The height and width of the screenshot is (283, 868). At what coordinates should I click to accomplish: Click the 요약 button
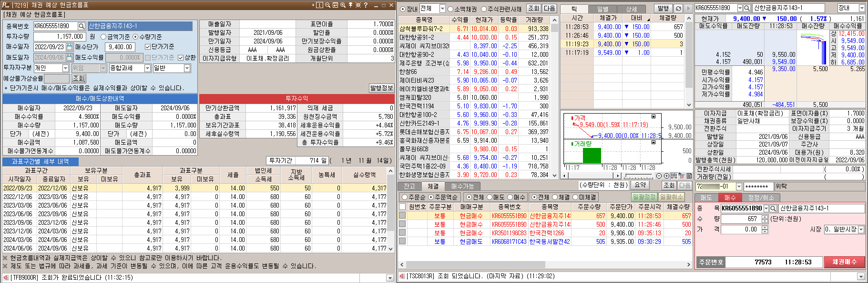[x=640, y=185]
